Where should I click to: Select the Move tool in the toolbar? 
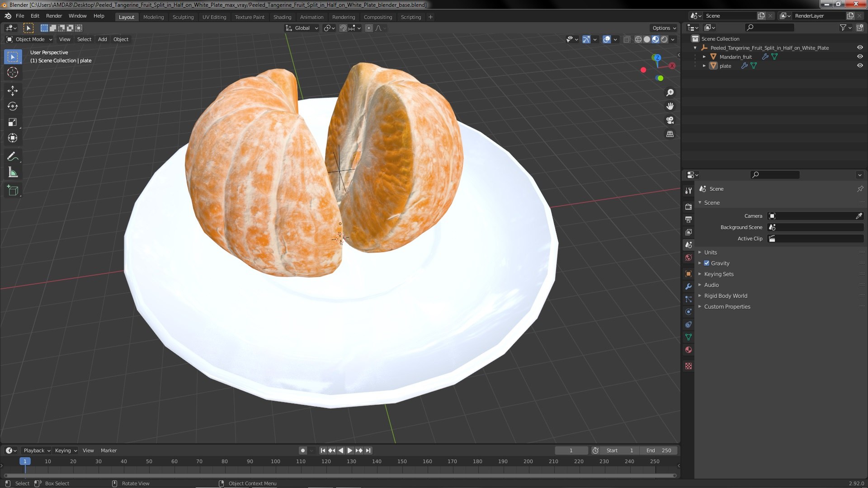coord(13,91)
